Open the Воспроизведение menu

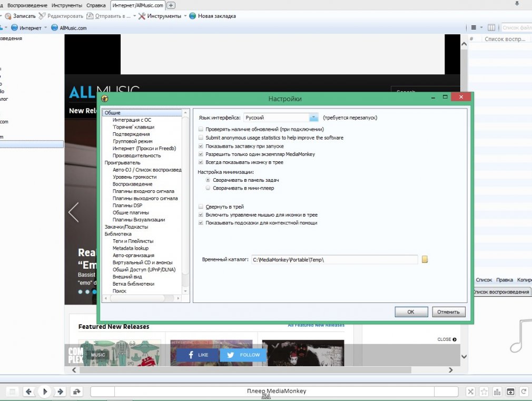coord(27,5)
